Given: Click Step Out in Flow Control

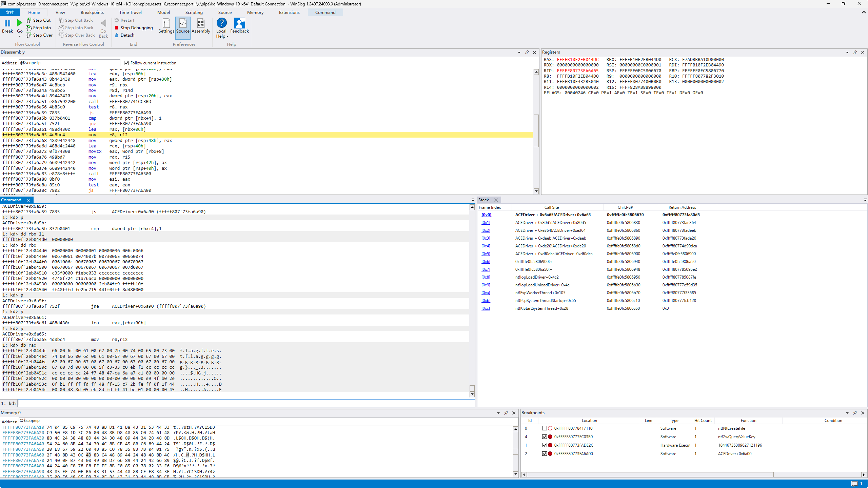Looking at the screenshot, I should (x=38, y=20).
